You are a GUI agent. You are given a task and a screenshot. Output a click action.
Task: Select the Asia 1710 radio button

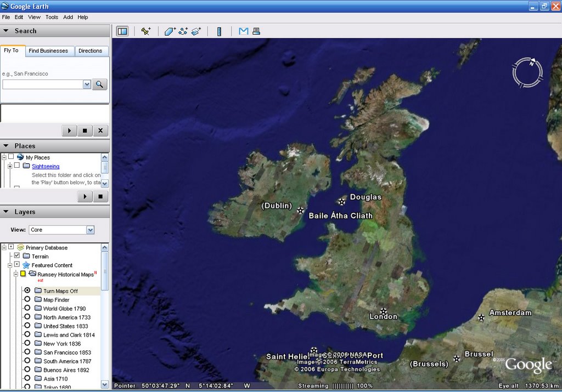point(27,378)
